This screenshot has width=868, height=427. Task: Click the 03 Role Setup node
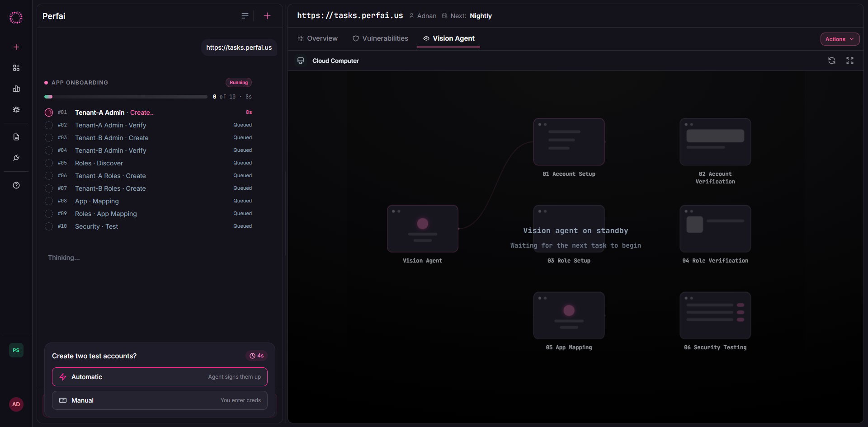pyautogui.click(x=569, y=229)
